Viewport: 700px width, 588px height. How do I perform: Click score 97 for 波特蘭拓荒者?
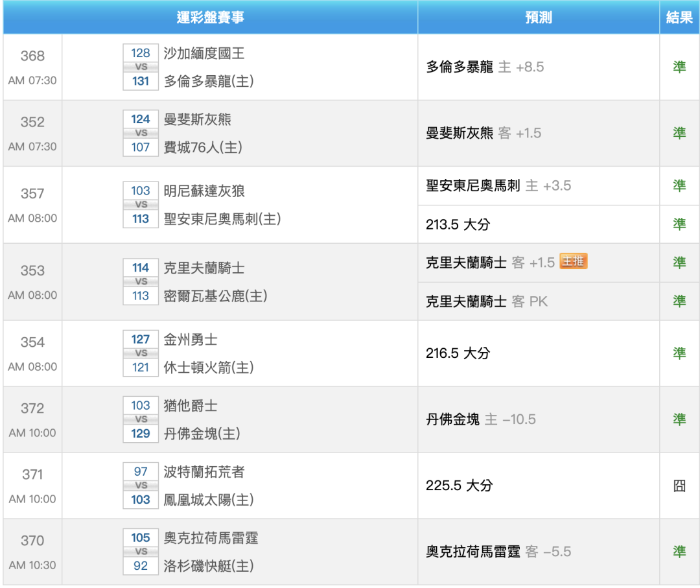141,471
